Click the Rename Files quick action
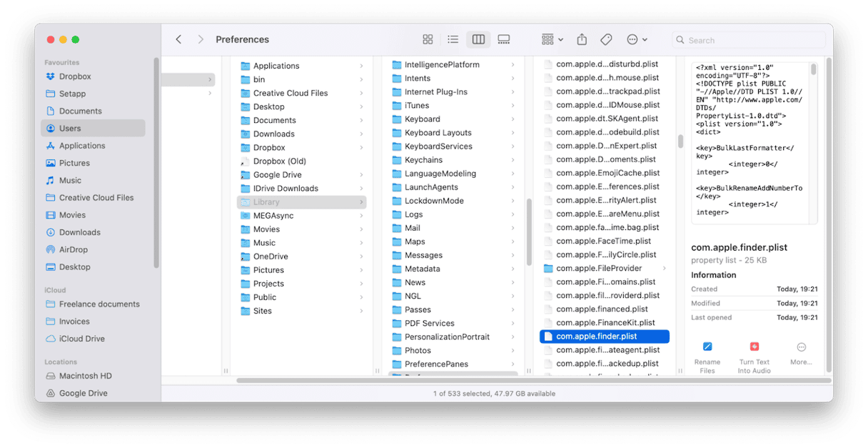 (x=707, y=357)
